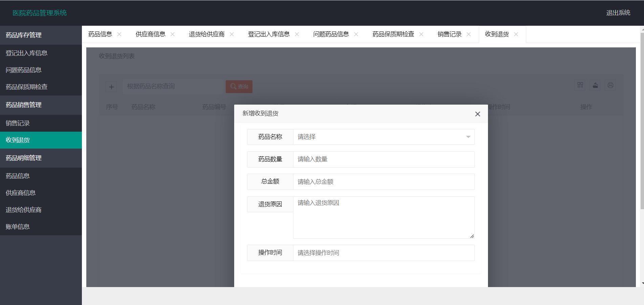Close the 收到退货 tab
Image resolution: width=644 pixels, height=305 pixels.
coord(516,34)
